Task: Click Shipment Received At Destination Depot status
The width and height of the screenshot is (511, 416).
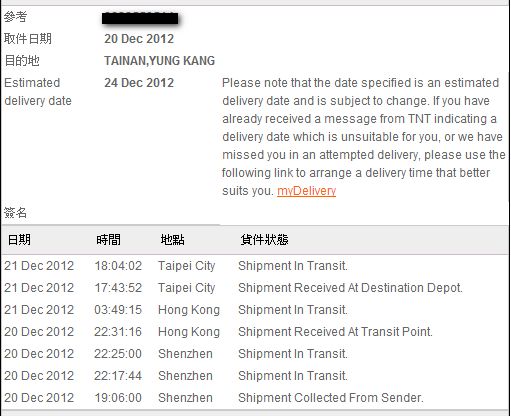Action: tap(350, 288)
